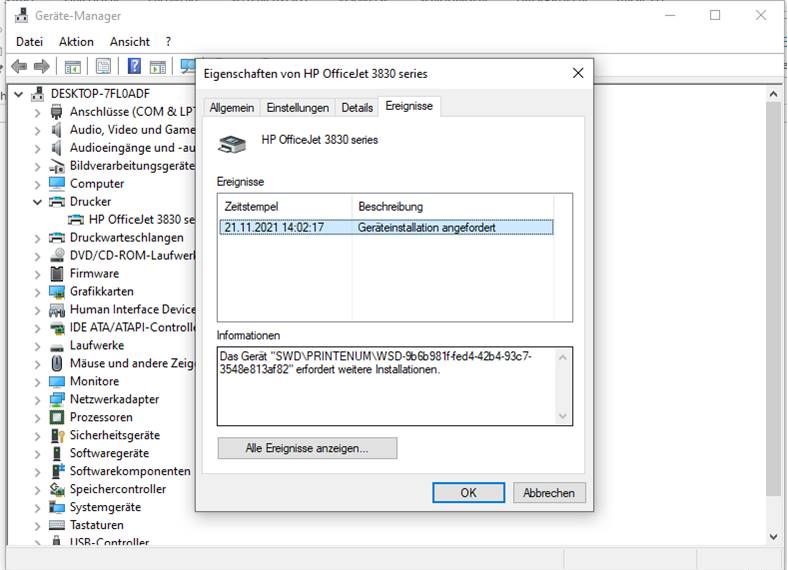Image resolution: width=788 pixels, height=570 pixels.
Task: Select the Prozessoren tree entry
Action: point(101,417)
